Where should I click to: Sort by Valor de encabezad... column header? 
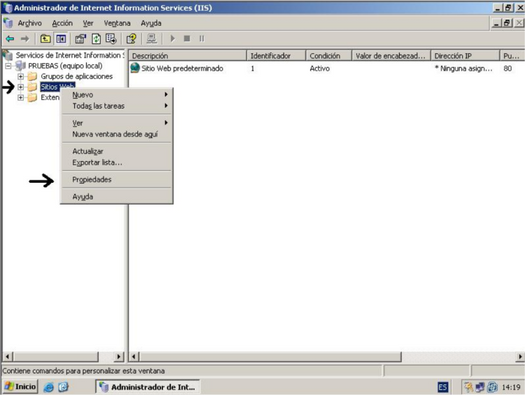coord(391,56)
